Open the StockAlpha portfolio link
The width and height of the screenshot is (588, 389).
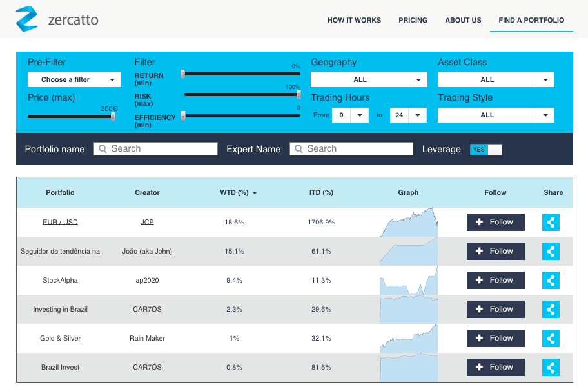tap(60, 280)
